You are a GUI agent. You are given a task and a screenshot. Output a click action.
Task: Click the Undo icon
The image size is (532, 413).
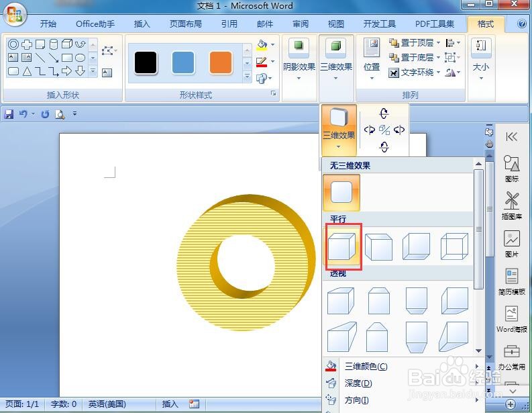[23, 114]
